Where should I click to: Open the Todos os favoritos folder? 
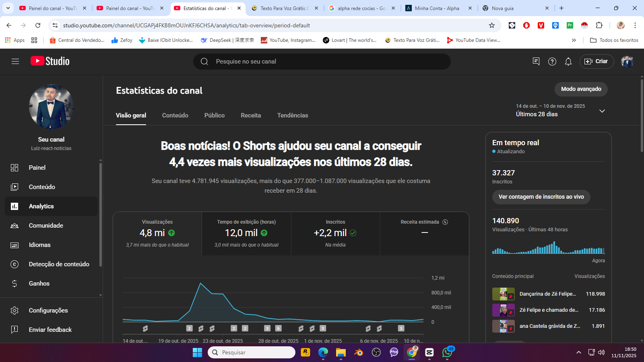point(614,40)
